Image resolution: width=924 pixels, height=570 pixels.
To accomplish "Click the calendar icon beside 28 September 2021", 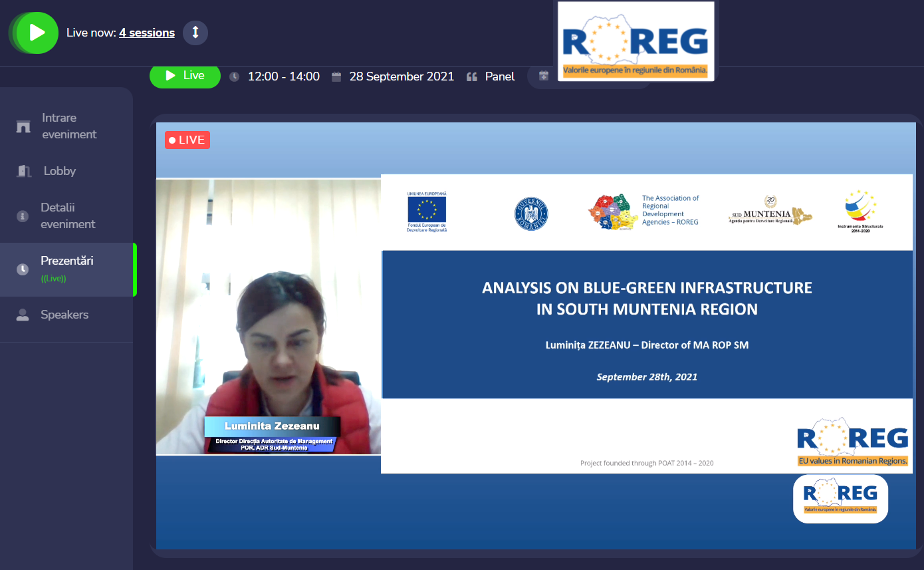I will click(336, 77).
